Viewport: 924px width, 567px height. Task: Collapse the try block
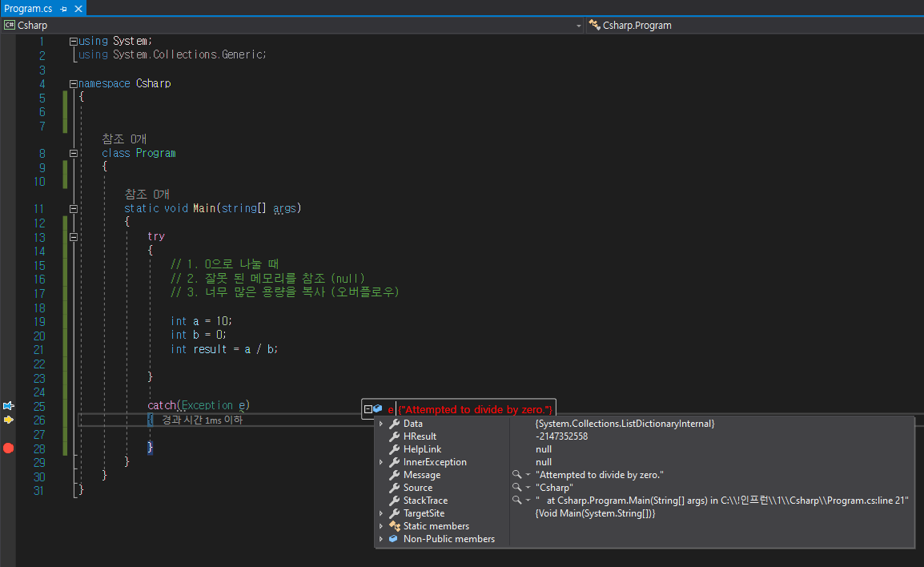(73, 237)
